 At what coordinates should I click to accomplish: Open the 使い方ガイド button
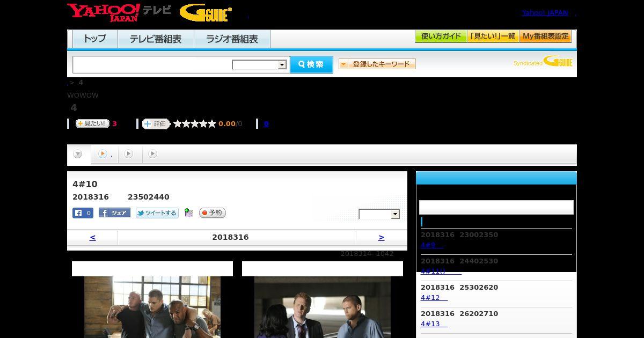pyautogui.click(x=441, y=36)
